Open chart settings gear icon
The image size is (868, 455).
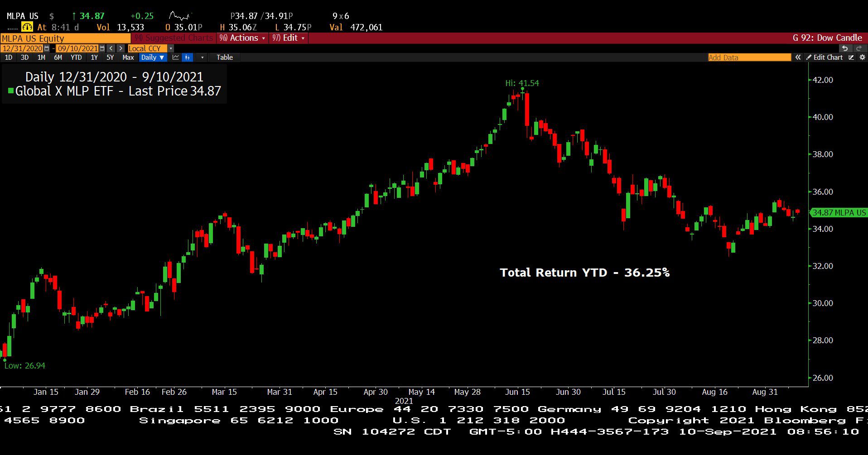click(863, 57)
